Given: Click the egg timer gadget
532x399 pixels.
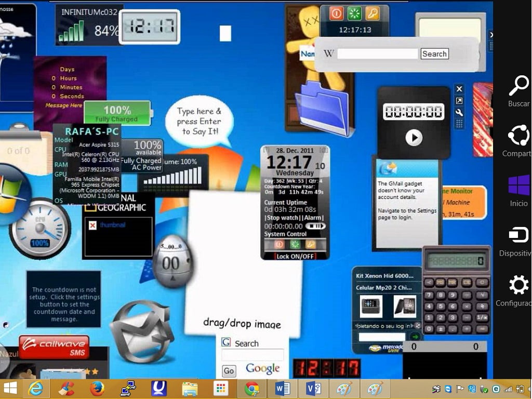Looking at the screenshot, I should [172, 261].
